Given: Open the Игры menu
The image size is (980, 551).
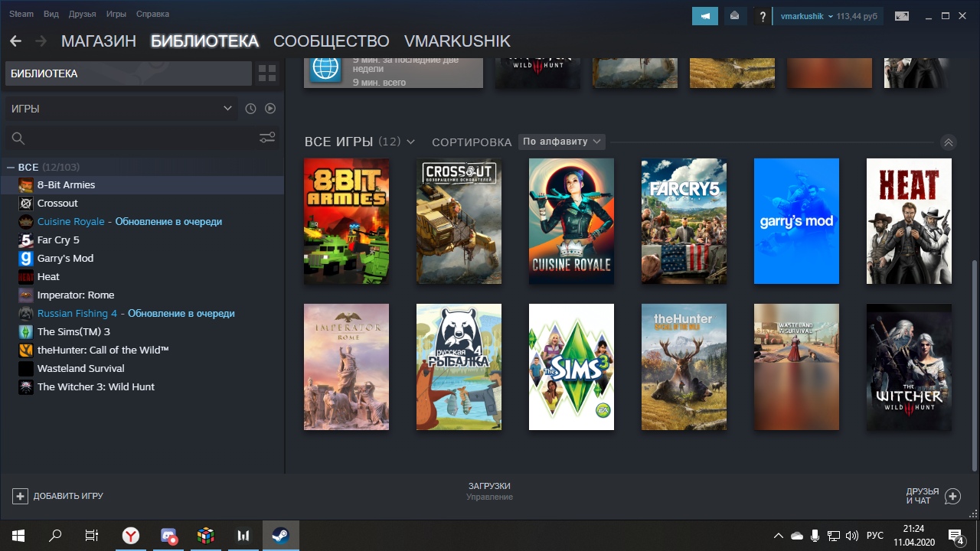Looking at the screenshot, I should pyautogui.click(x=116, y=14).
